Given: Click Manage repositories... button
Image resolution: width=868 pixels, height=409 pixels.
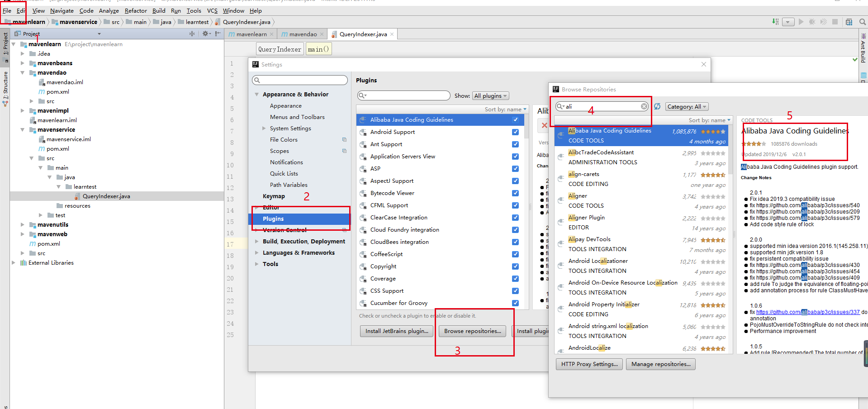Looking at the screenshot, I should coord(661,364).
